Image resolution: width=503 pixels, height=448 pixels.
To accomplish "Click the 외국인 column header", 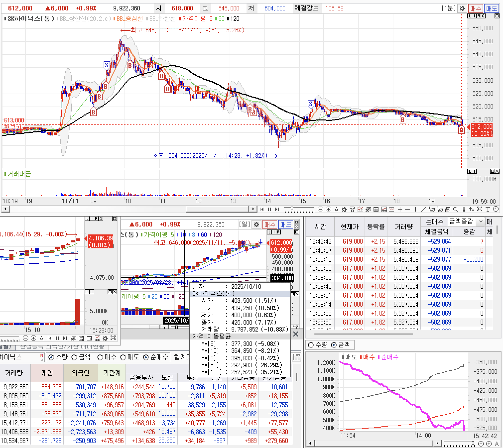I will click(x=80, y=373).
